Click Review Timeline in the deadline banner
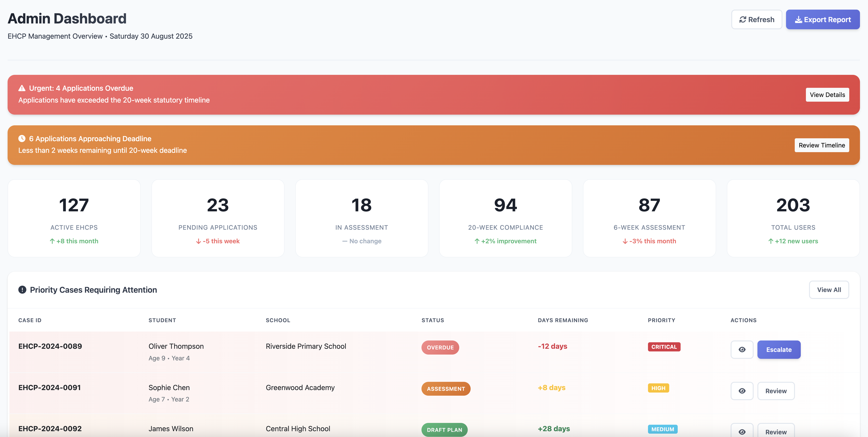The height and width of the screenshot is (437, 868). [x=822, y=145]
